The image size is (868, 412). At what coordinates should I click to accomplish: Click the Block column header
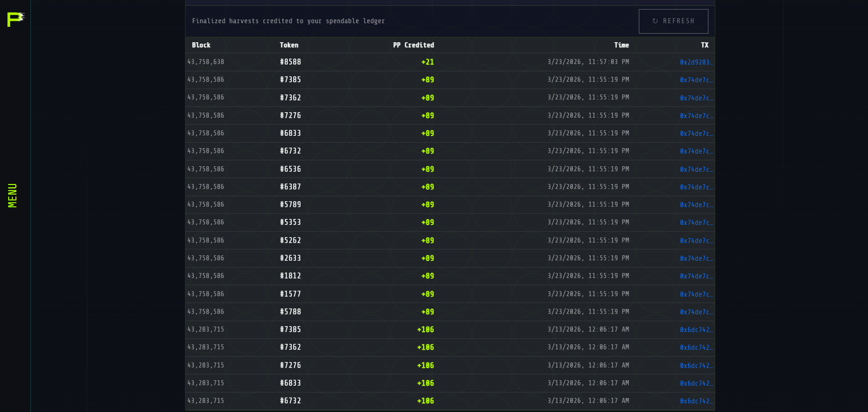point(201,45)
